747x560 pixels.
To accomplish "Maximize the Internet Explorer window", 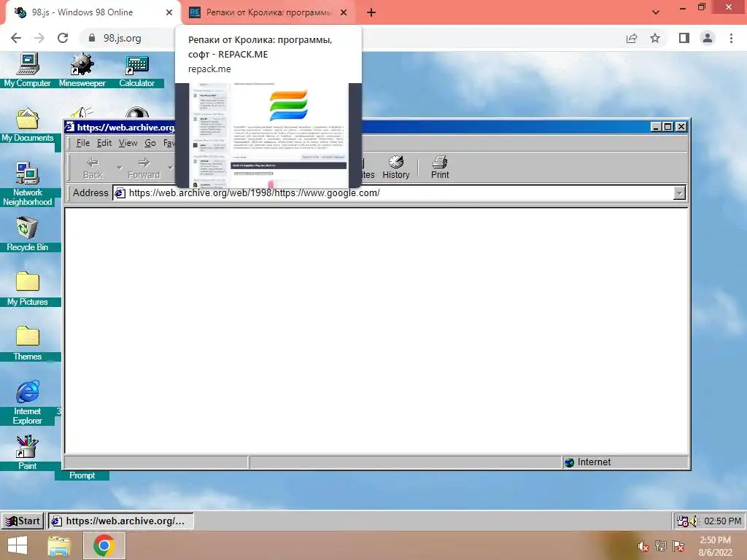I will coord(668,127).
